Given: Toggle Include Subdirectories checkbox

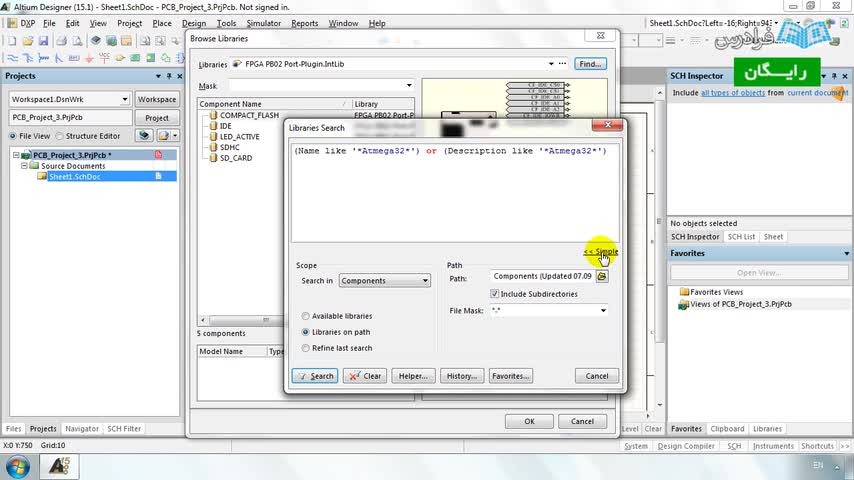Looking at the screenshot, I should [495, 294].
